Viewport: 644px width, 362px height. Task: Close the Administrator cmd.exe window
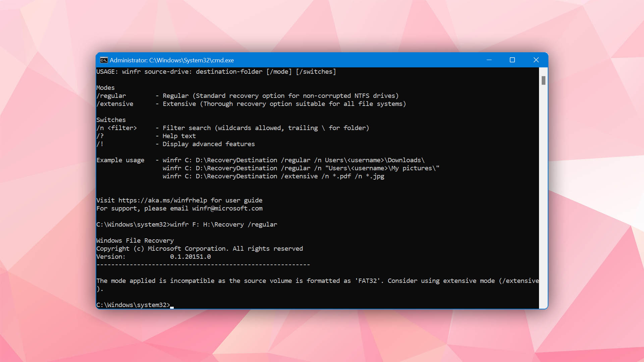(x=536, y=60)
